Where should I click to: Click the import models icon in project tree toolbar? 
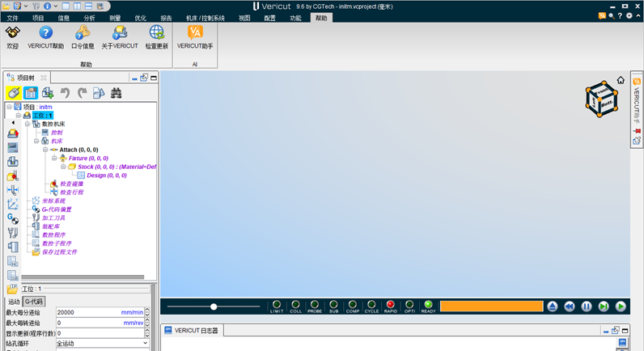pyautogui.click(x=99, y=93)
